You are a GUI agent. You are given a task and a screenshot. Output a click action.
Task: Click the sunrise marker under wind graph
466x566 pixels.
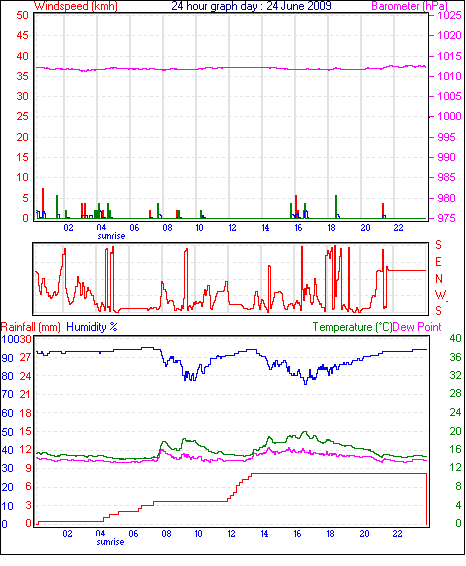tap(111, 236)
